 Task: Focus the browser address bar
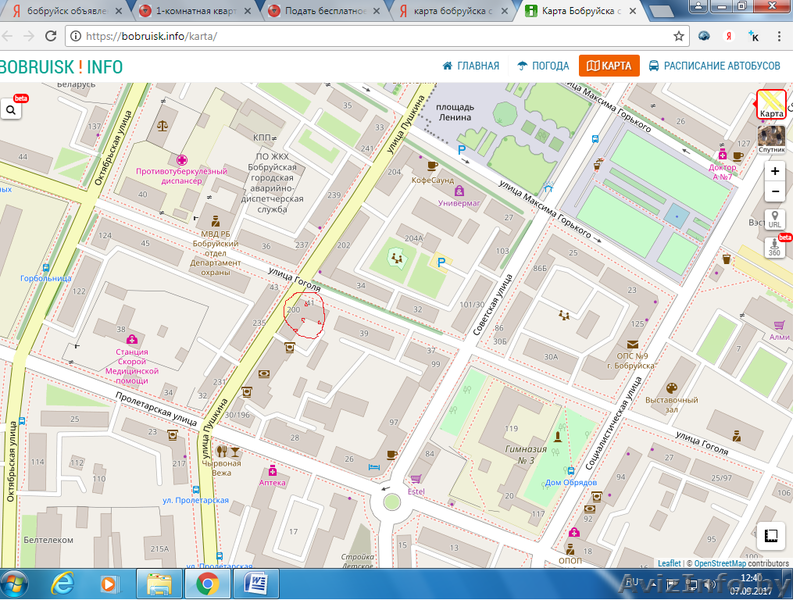click(370, 36)
